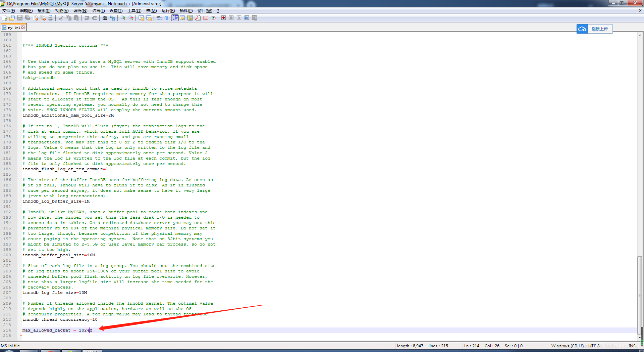Click the cloud upload icon
Viewport: 644px width, 352px height.
coord(582,29)
